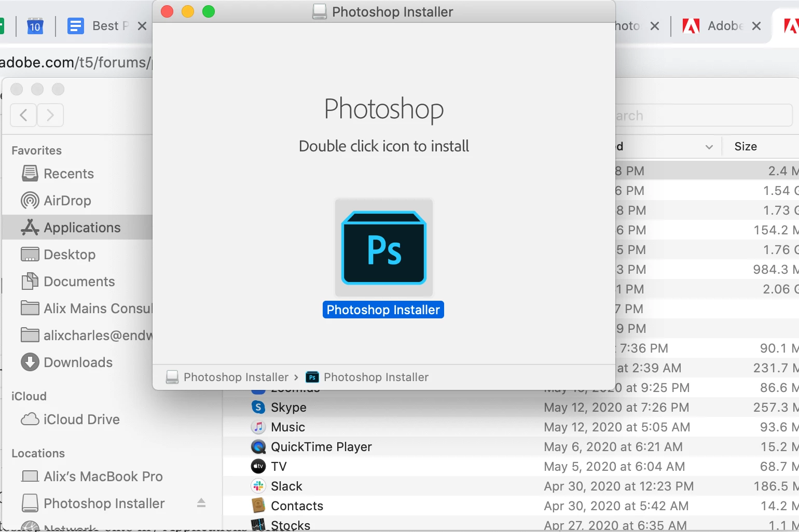Click the Locations header in the sidebar
The image size is (799, 532).
pyautogui.click(x=38, y=453)
